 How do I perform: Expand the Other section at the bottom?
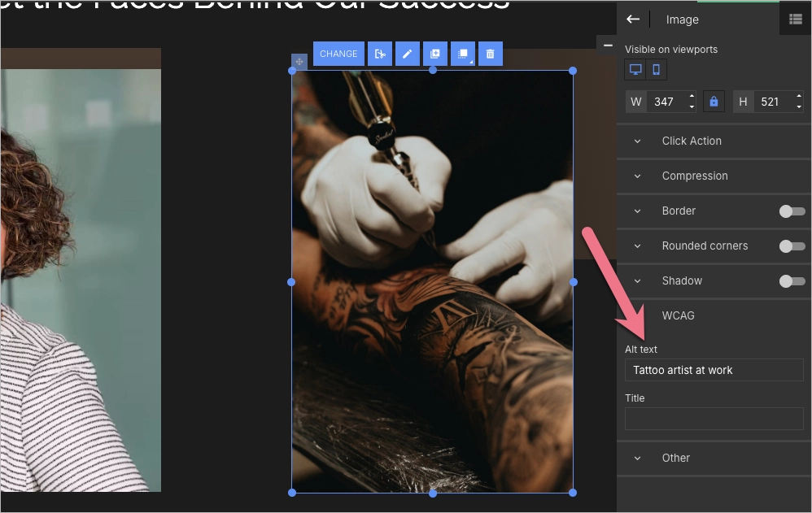pyautogui.click(x=675, y=458)
